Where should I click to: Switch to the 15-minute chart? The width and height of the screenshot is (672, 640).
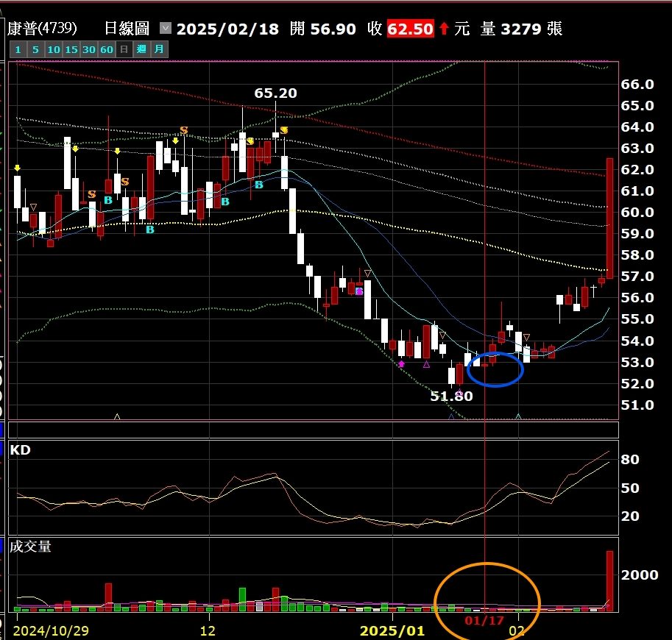coord(71,49)
